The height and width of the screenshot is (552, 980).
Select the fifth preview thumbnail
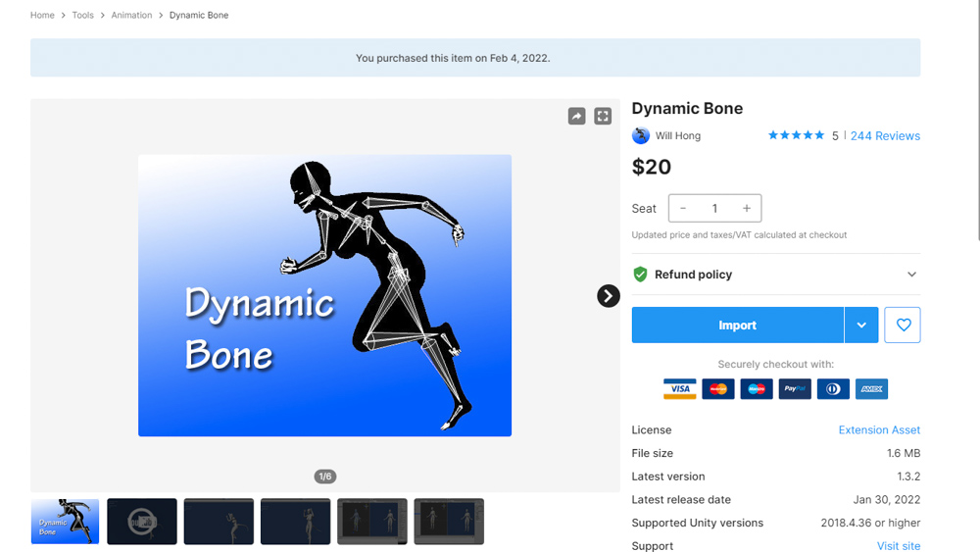pyautogui.click(x=371, y=522)
